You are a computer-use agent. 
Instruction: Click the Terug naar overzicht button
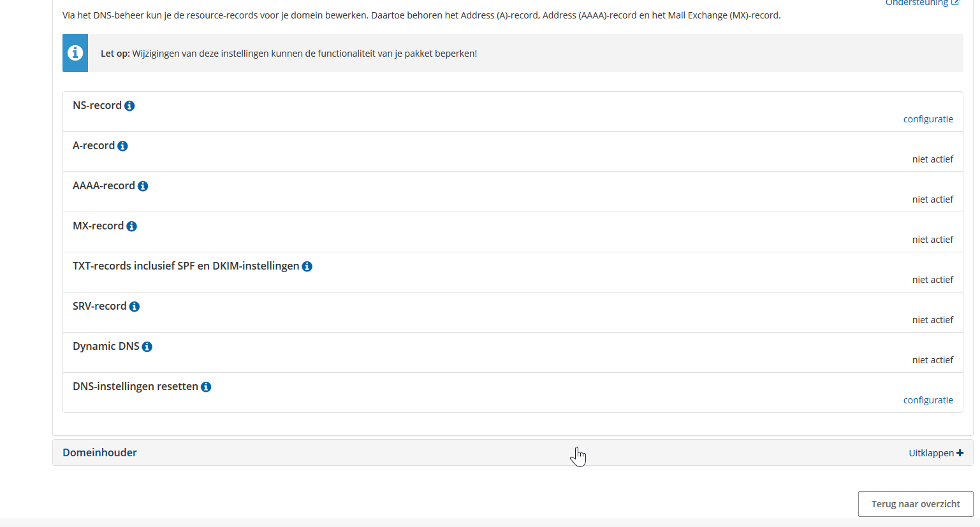[915, 504]
